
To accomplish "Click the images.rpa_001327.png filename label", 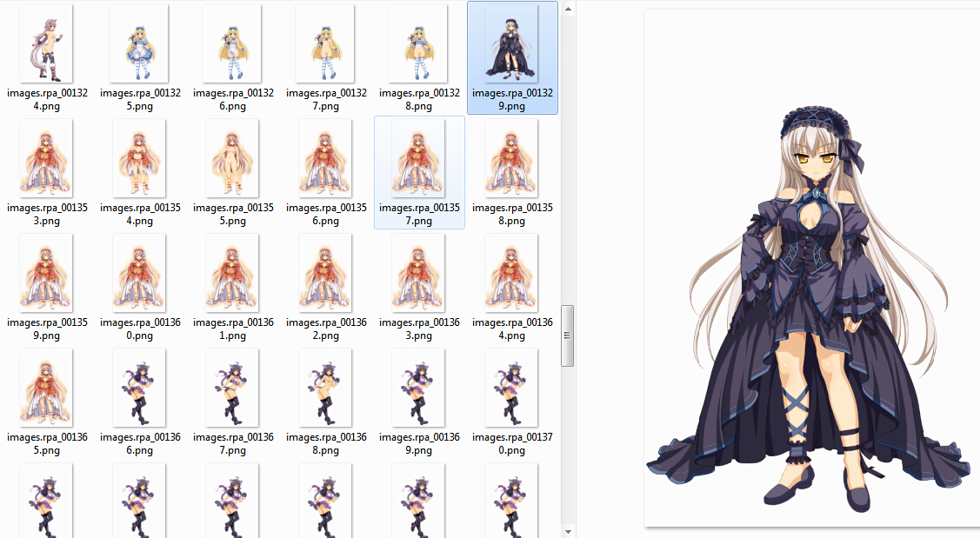I will 326,99.
